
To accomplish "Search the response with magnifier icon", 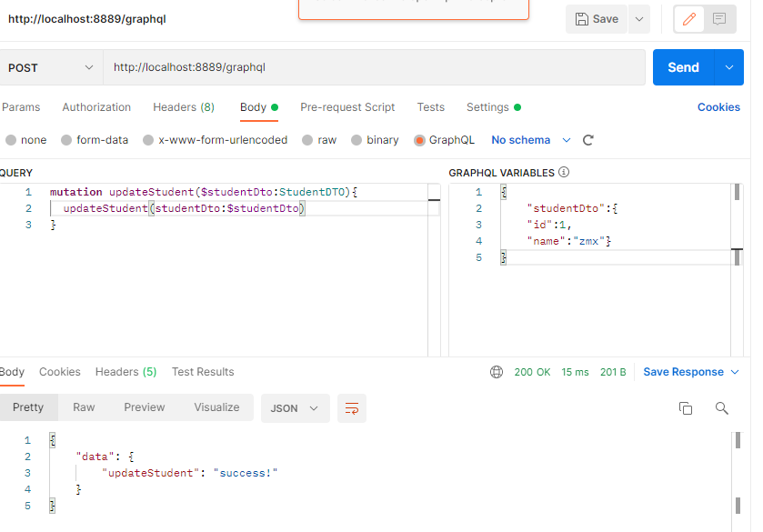I will point(721,408).
